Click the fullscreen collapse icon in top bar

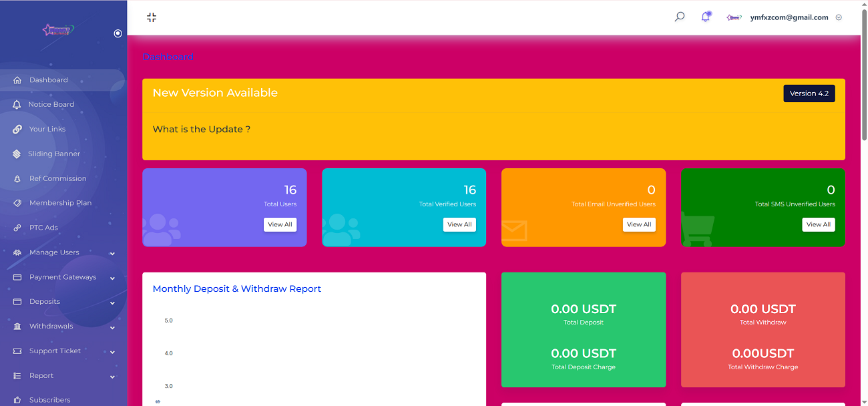[152, 17]
